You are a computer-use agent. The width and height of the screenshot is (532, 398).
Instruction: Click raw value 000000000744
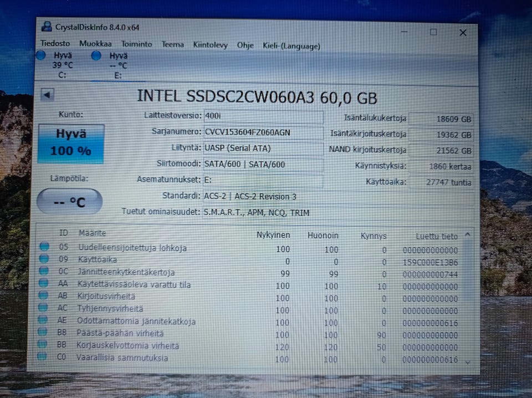(430, 274)
